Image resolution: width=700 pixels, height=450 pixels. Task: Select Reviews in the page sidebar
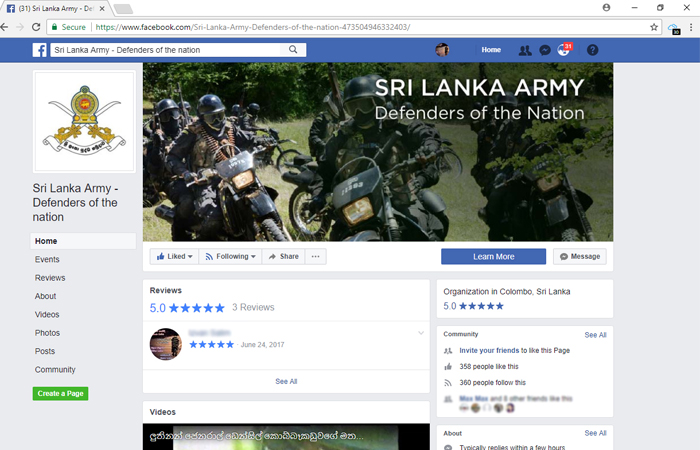(x=50, y=278)
